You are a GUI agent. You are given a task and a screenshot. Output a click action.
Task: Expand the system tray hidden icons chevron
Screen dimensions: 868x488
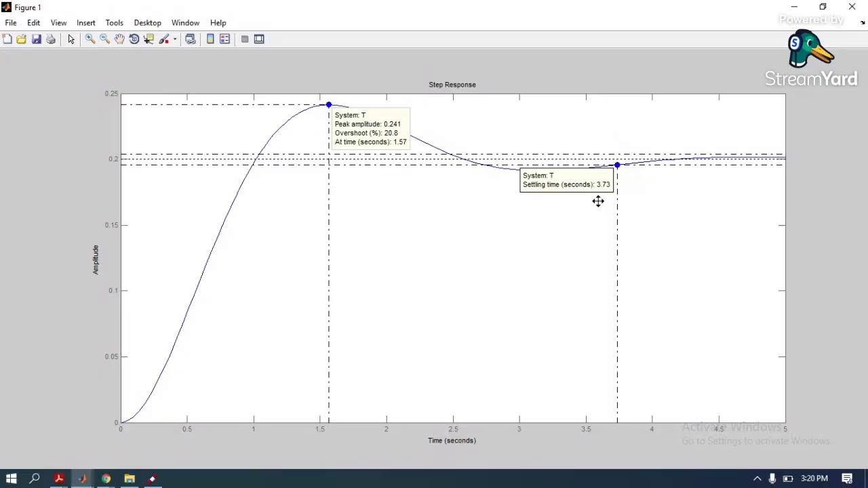click(x=757, y=479)
